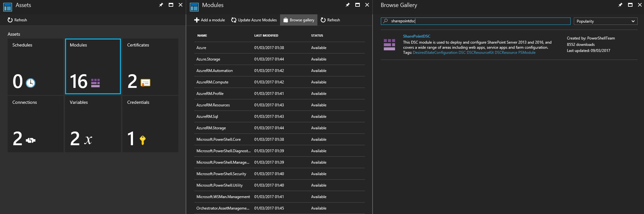Maximize the Modules blade
This screenshot has width=644, height=214.
(x=358, y=5)
